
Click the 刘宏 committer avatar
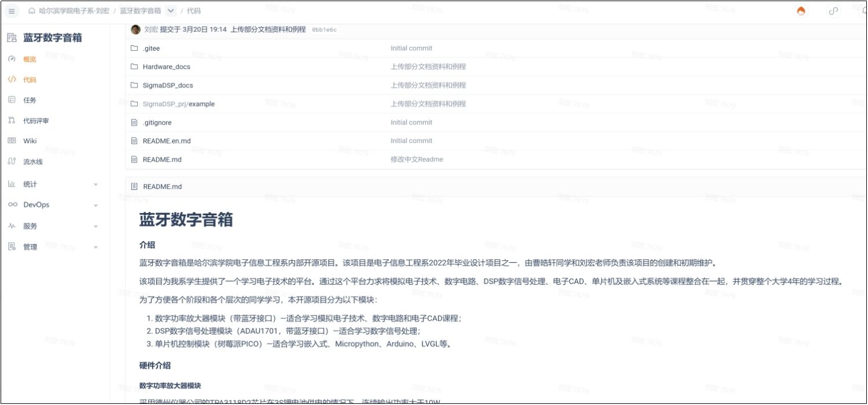coord(135,30)
